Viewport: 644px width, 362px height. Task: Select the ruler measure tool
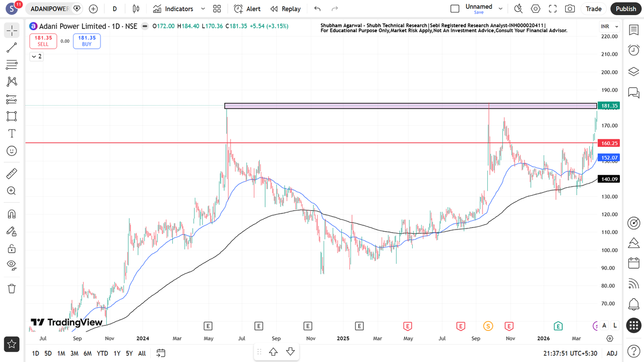click(11, 174)
